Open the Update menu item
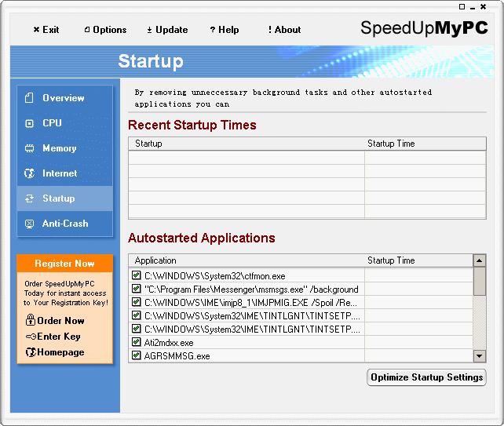Viewport: 504px width, 426px height. [x=167, y=30]
